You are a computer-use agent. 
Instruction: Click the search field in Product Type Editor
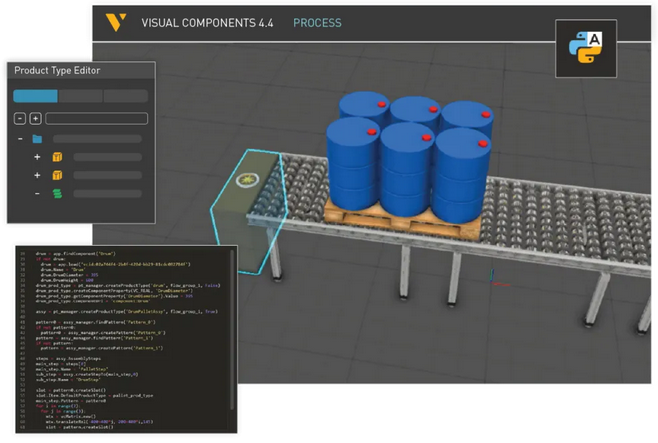tap(96, 119)
